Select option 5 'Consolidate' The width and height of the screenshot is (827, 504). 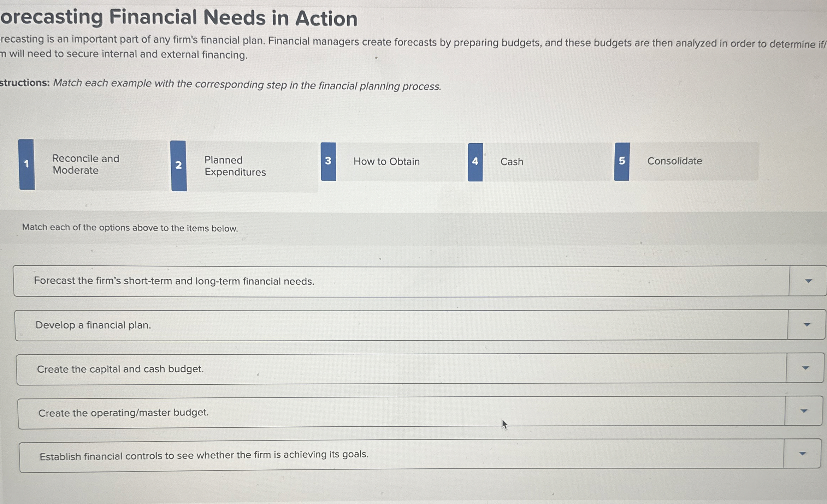(675, 161)
